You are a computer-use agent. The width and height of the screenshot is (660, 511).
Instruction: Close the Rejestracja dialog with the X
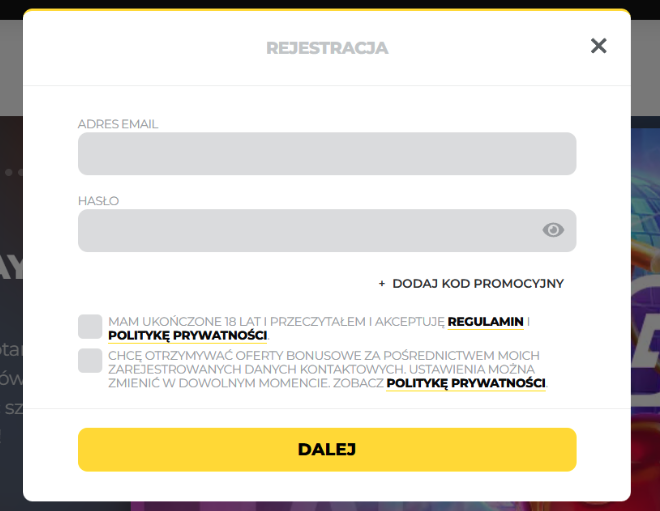[599, 46]
